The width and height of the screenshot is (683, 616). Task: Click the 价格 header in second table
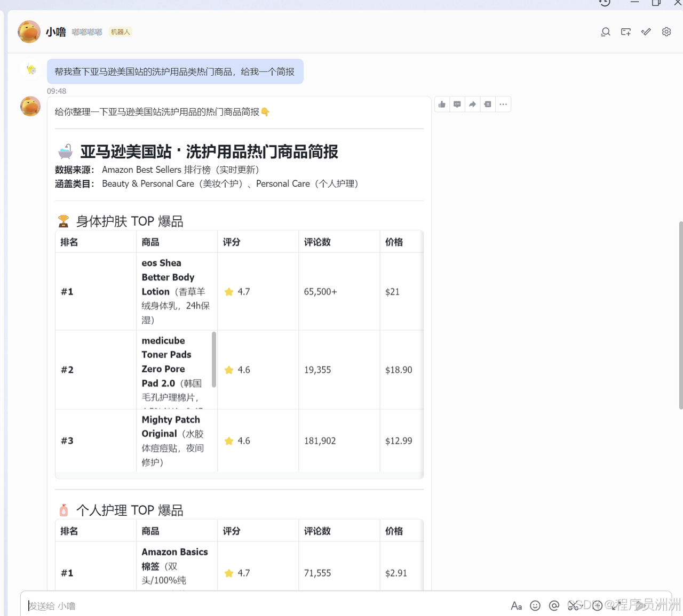pos(394,531)
